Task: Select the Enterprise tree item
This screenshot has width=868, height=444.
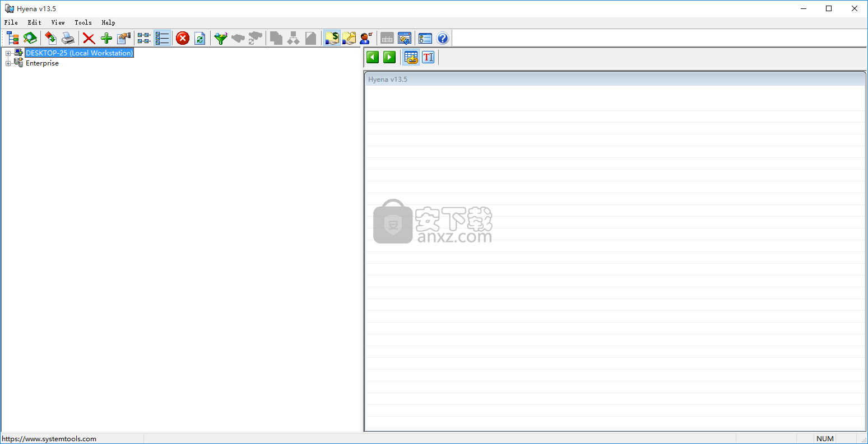Action: [x=42, y=63]
